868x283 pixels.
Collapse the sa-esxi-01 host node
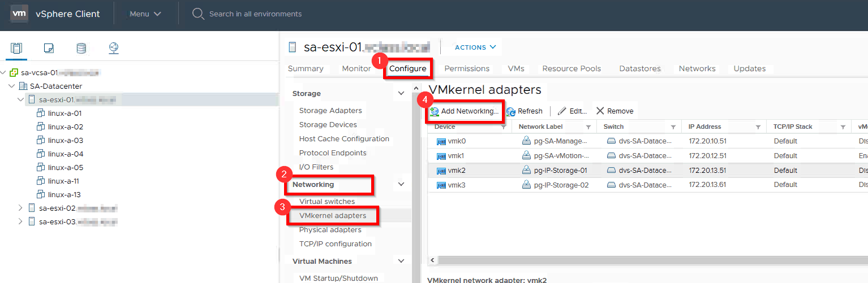click(x=21, y=100)
